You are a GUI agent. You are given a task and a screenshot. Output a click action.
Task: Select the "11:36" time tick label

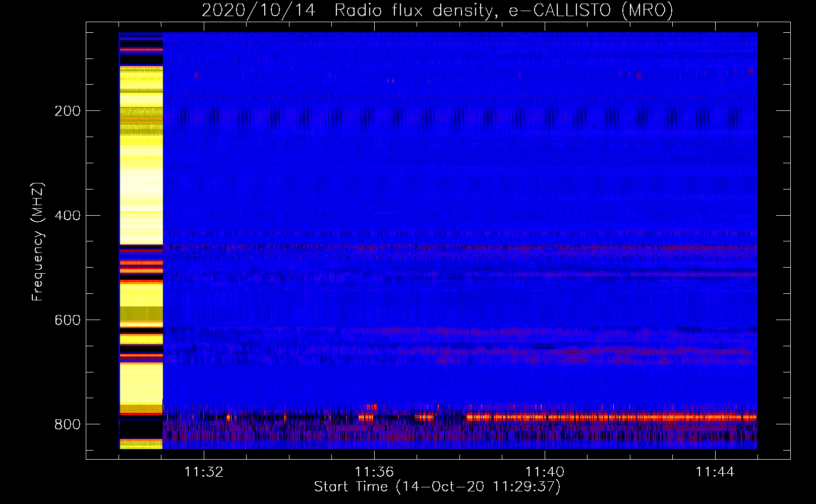tap(374, 472)
